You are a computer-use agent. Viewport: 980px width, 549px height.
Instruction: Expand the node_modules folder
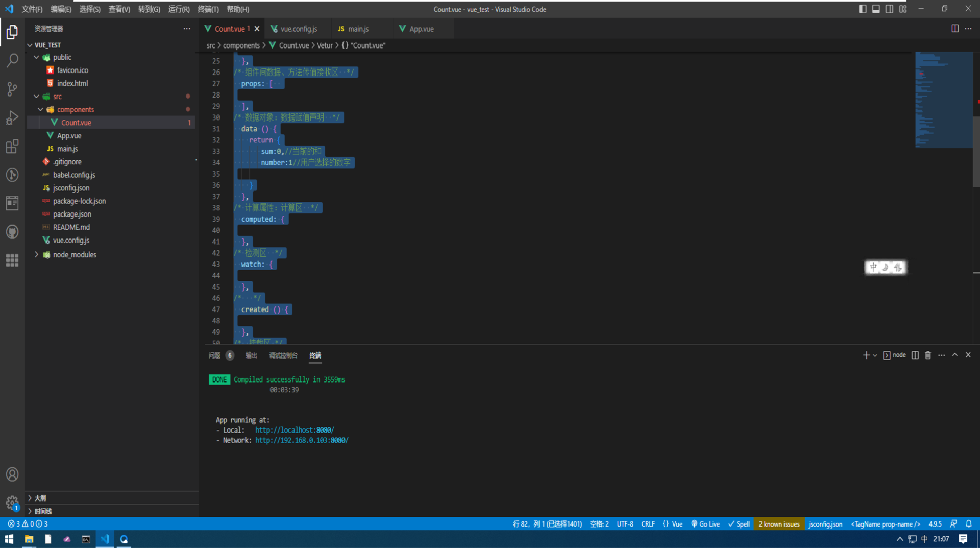click(37, 255)
